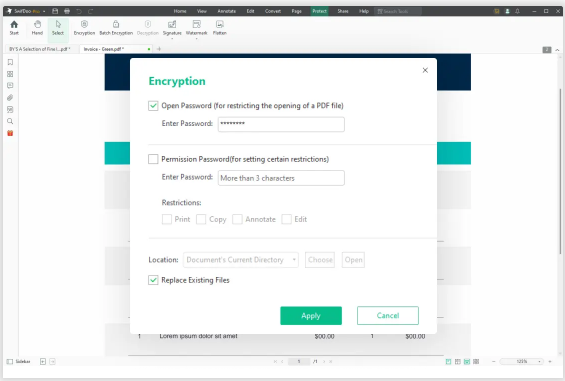Click the Choose location button
This screenshot has height=381, width=565.
[320, 260]
